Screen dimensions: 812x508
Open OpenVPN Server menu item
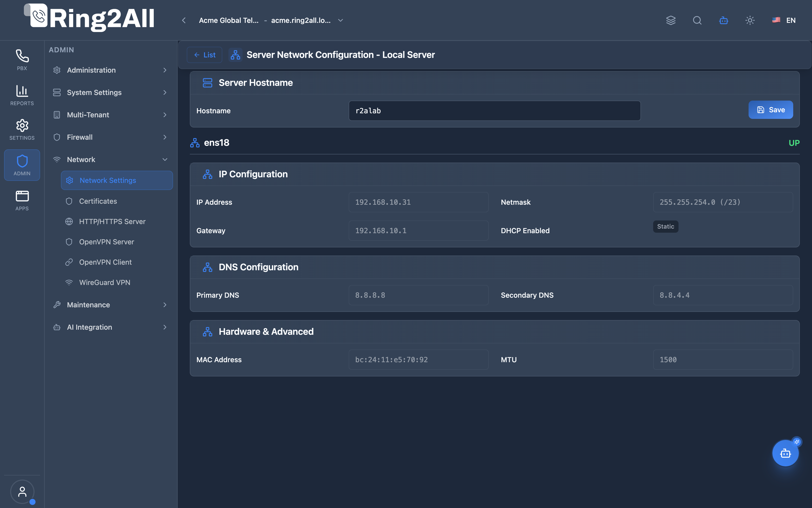117,242
